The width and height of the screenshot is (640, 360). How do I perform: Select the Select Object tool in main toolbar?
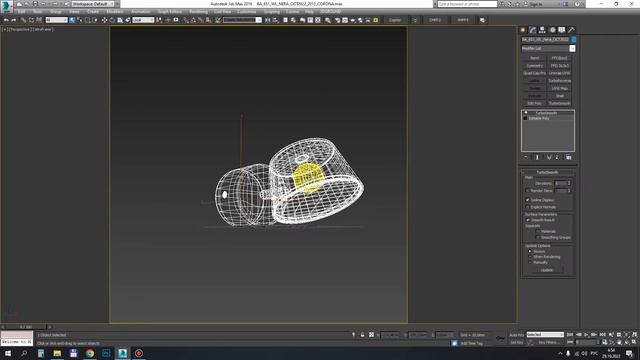coord(72,20)
